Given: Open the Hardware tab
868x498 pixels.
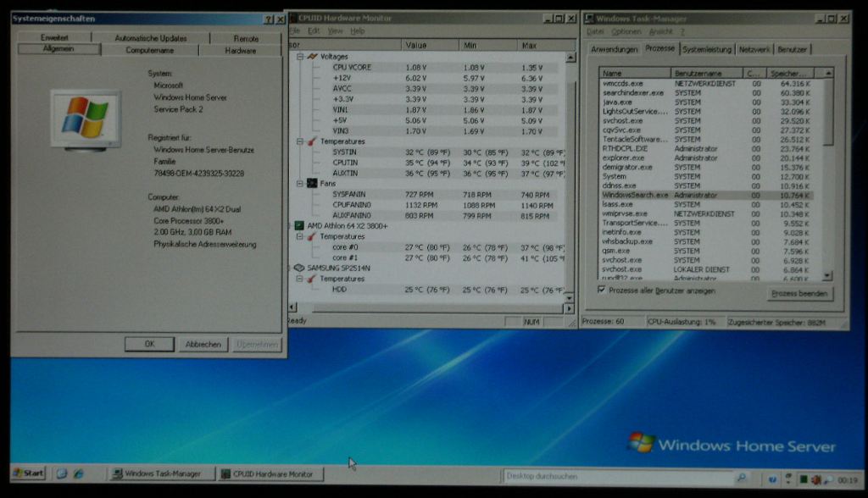Looking at the screenshot, I should click(240, 50).
